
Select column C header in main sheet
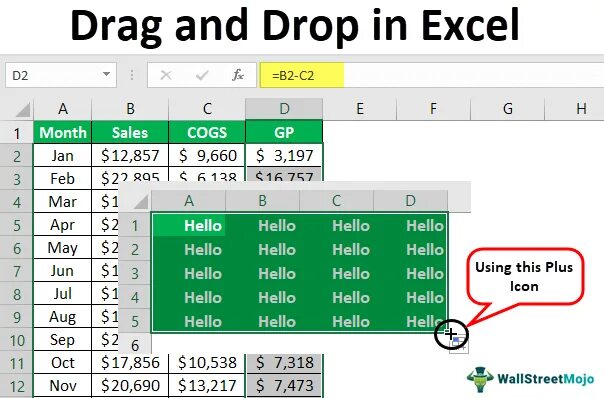point(207,109)
